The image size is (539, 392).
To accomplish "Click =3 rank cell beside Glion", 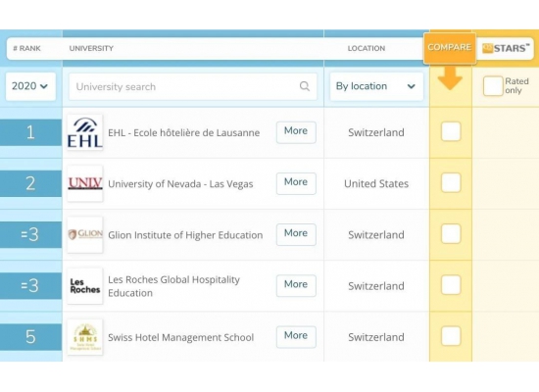I will point(30,234).
